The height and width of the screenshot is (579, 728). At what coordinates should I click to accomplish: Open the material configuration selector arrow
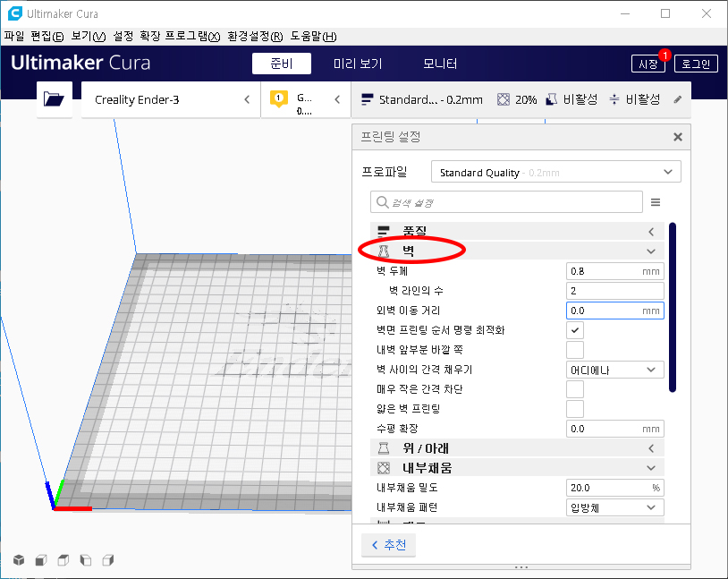(337, 99)
